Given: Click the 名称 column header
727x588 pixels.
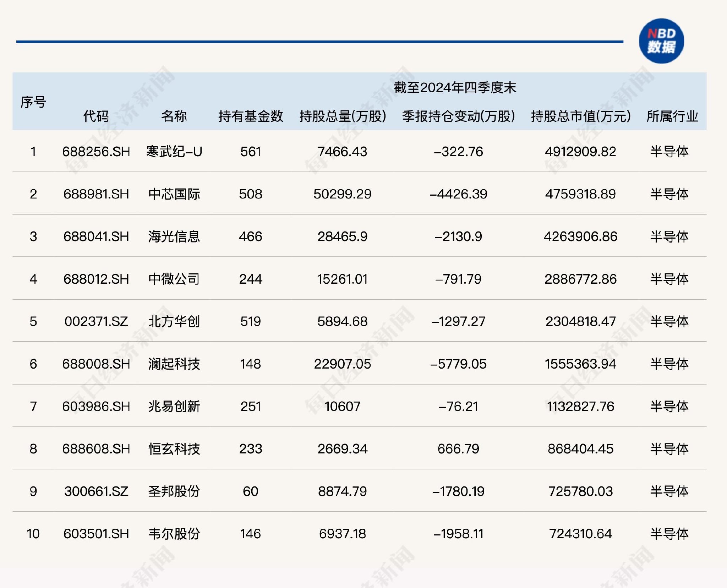Looking at the screenshot, I should (174, 116).
